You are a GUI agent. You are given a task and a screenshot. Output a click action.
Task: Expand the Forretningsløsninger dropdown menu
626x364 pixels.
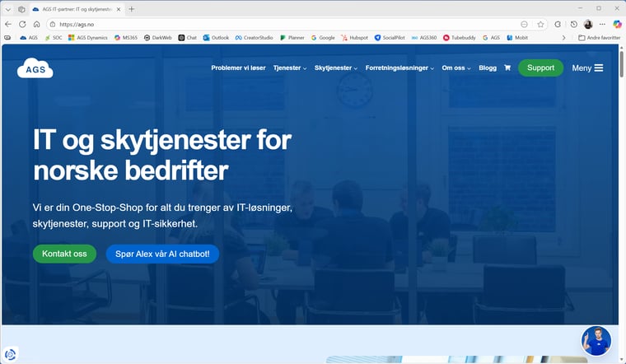[x=399, y=68]
